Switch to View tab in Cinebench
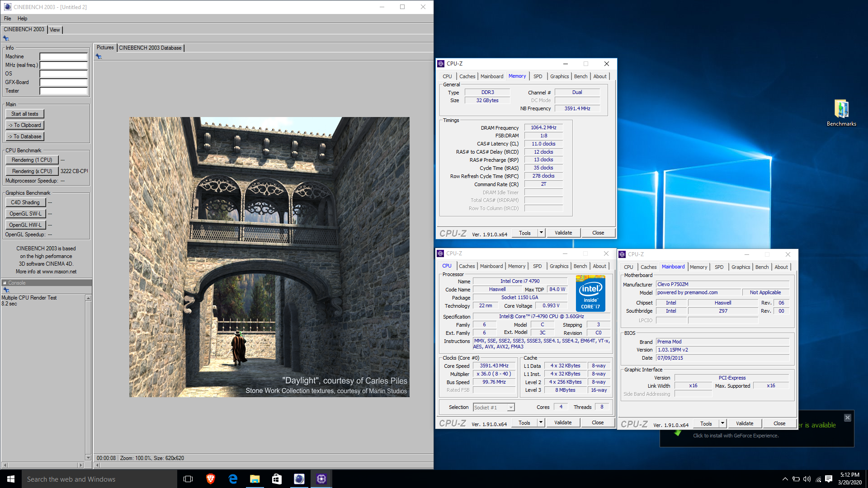The height and width of the screenshot is (488, 868). coord(55,30)
